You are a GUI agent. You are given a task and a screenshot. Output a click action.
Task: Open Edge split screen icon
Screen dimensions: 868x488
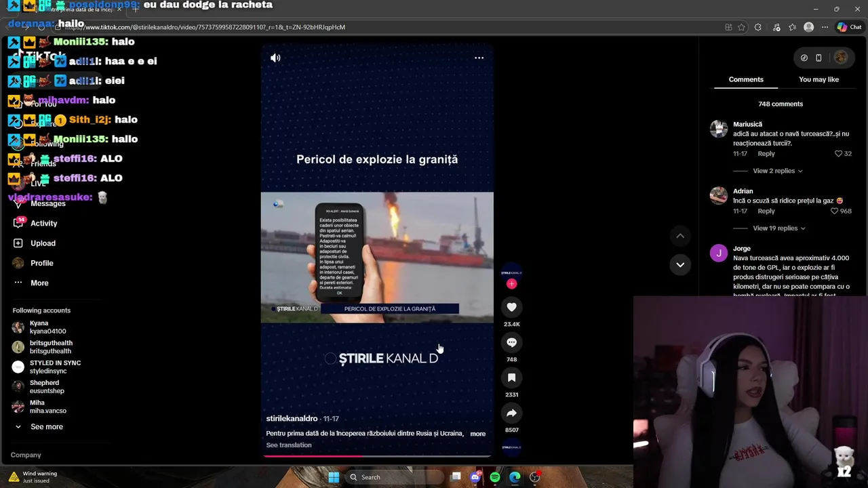click(728, 27)
